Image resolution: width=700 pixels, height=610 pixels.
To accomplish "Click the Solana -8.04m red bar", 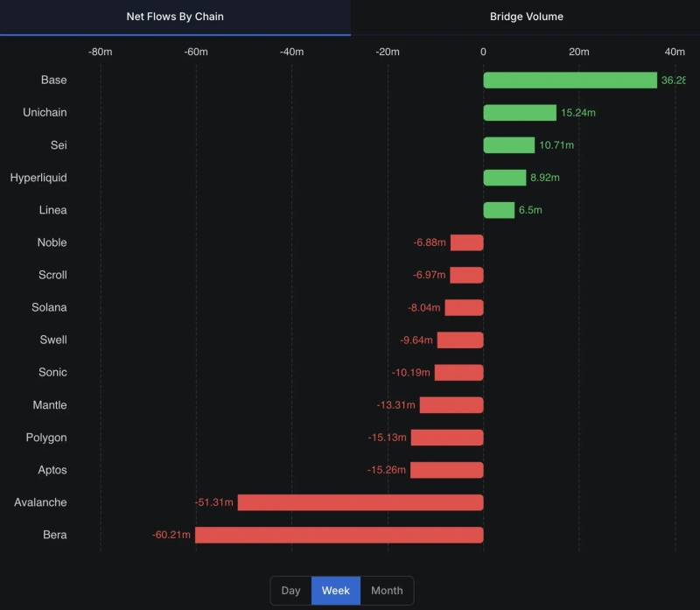I will pyautogui.click(x=464, y=307).
